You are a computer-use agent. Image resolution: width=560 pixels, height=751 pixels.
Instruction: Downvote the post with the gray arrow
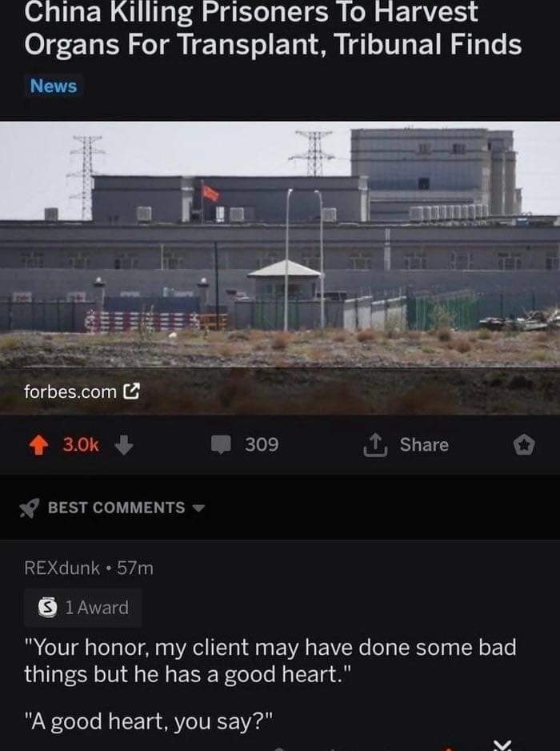[124, 445]
